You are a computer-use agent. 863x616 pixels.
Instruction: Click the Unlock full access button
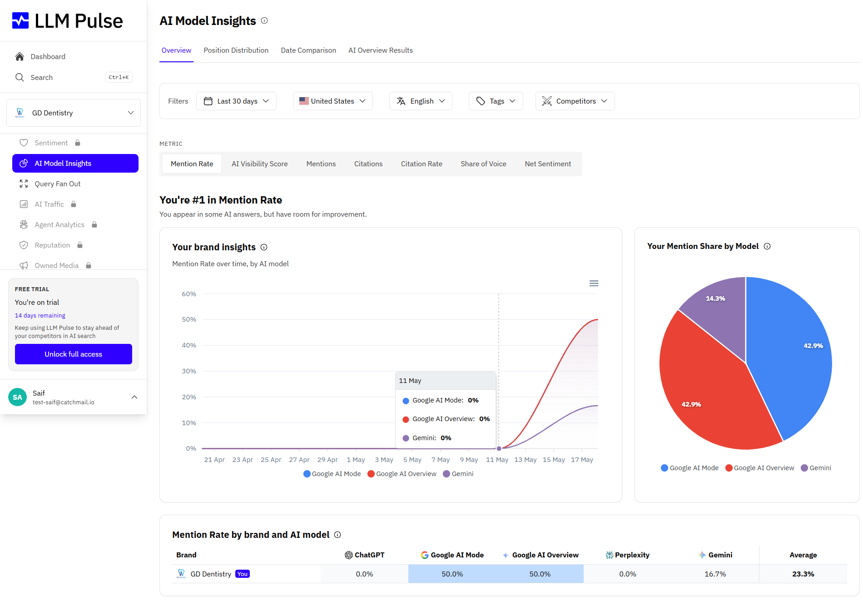pyautogui.click(x=74, y=354)
